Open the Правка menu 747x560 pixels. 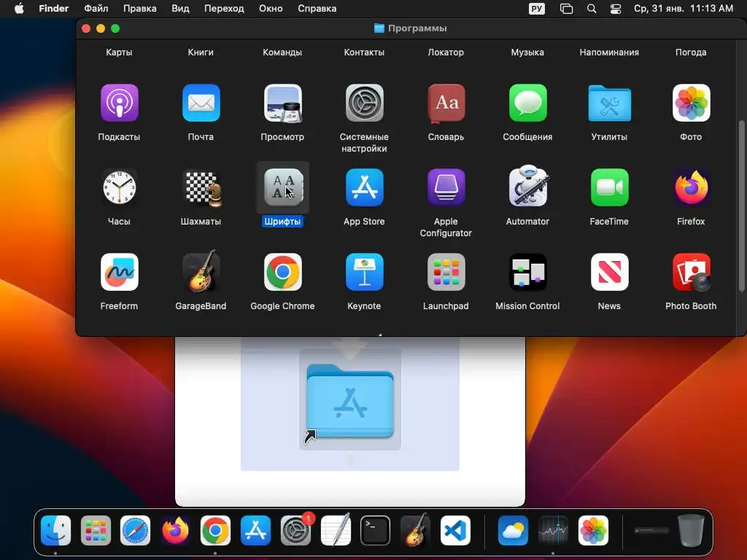click(139, 9)
